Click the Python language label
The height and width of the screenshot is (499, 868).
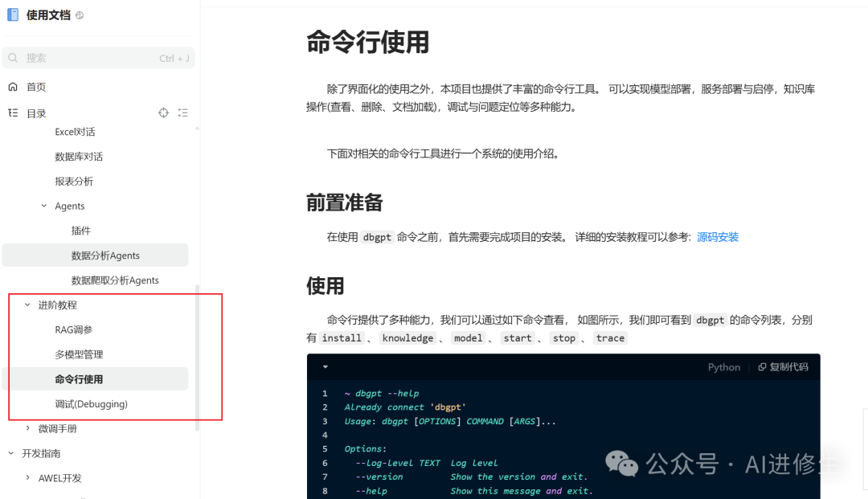723,367
